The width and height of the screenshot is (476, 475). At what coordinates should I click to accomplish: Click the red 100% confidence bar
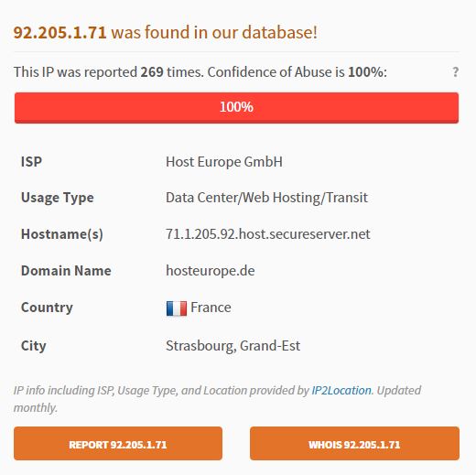pos(236,108)
